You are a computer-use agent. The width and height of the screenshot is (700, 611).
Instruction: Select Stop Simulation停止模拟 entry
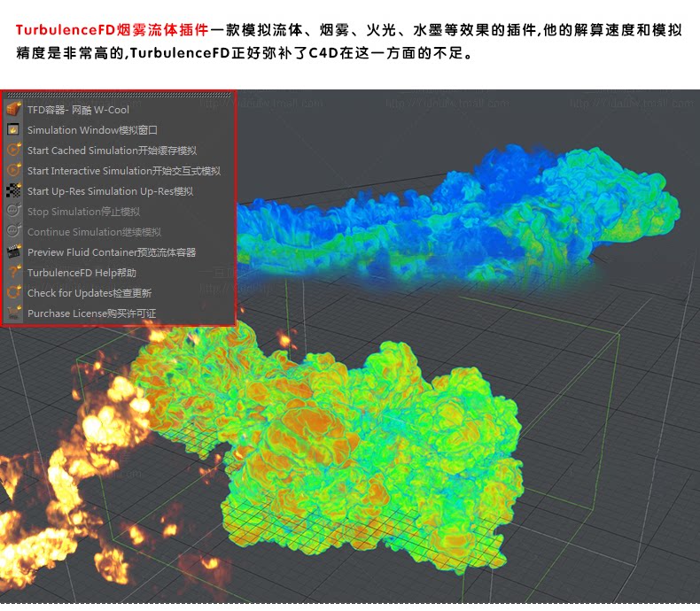83,212
